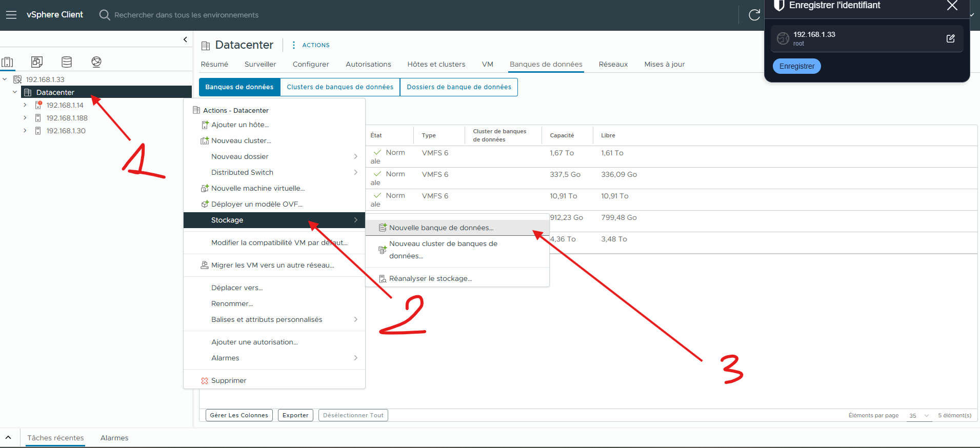Expand host 192.168.1.188 in tree
This screenshot has height=448, width=980.
click(25, 118)
